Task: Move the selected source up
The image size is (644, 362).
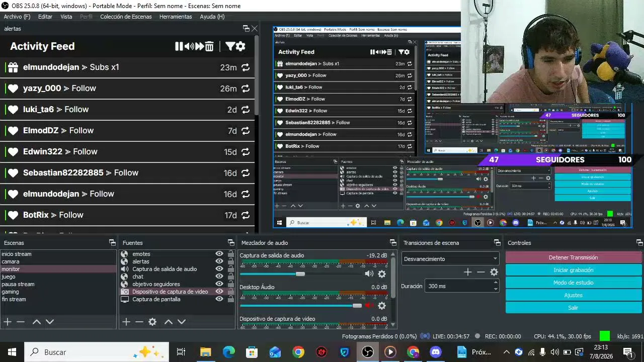Action: [169, 322]
